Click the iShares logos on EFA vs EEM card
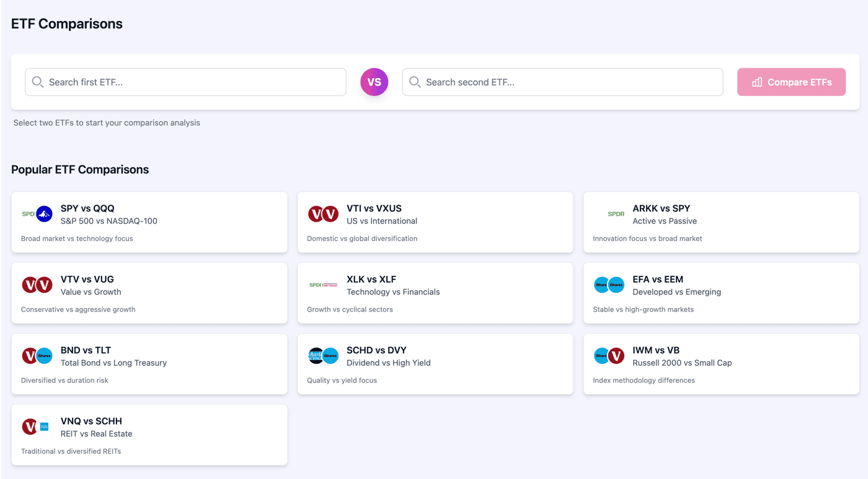 click(x=609, y=285)
